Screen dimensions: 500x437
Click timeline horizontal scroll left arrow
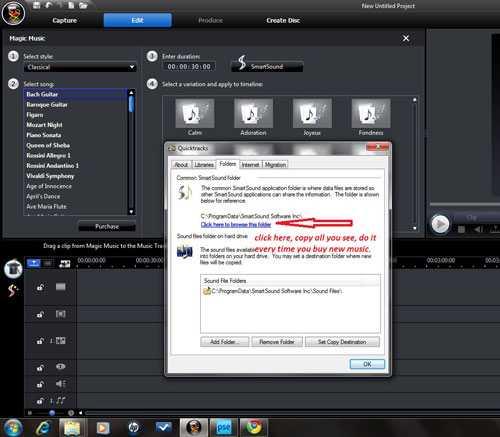click(80, 413)
